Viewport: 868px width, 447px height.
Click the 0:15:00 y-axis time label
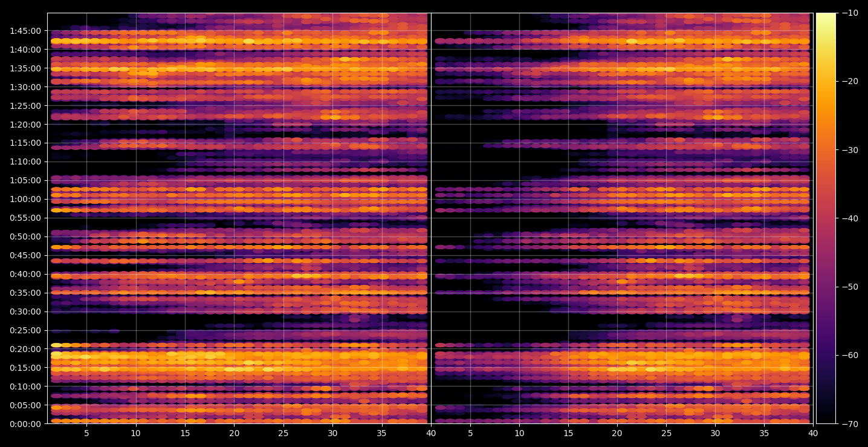click(25, 368)
